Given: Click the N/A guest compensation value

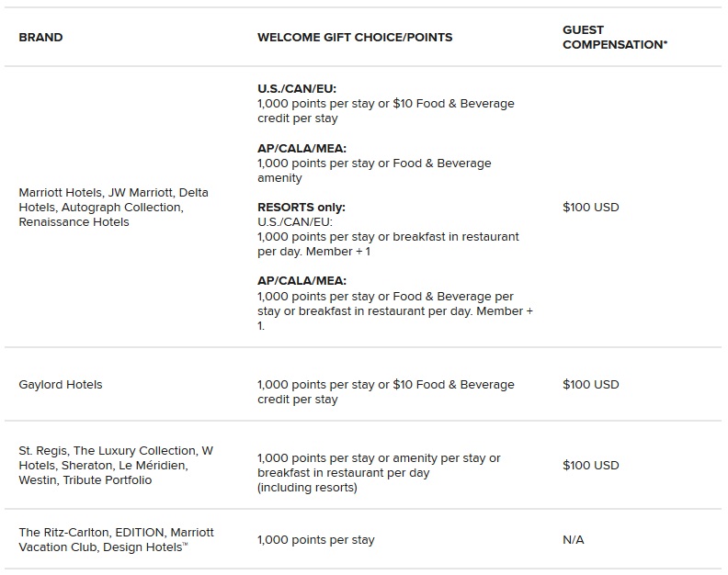Looking at the screenshot, I should (x=573, y=540).
